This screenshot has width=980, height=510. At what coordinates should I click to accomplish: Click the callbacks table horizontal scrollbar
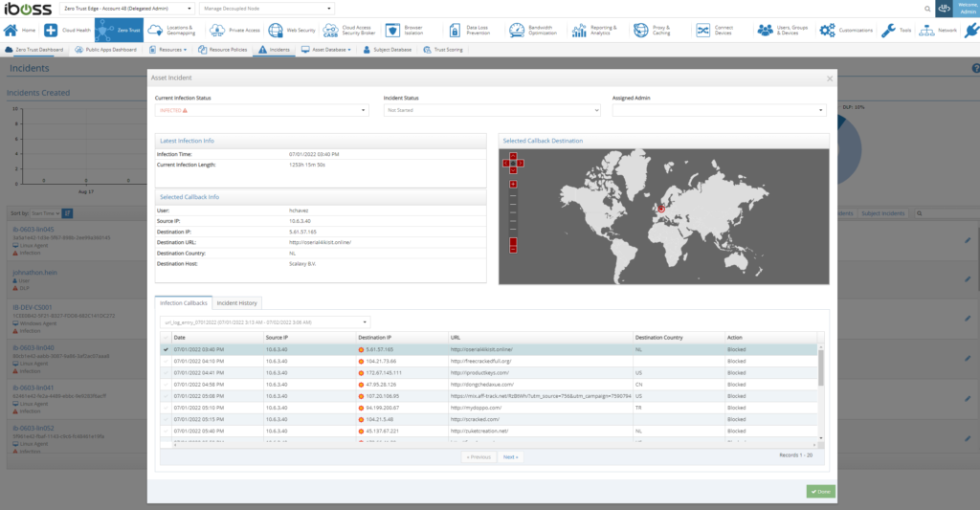click(494, 445)
